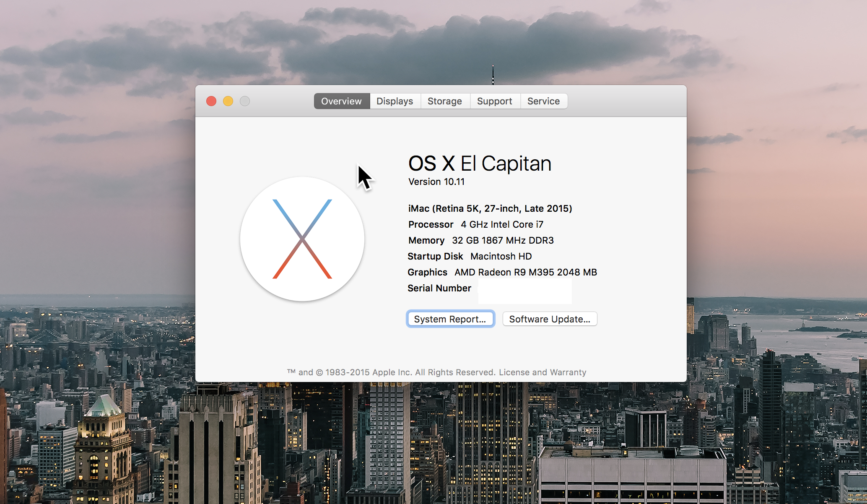
Task: Click the Startup Disk label
Action: point(435,256)
